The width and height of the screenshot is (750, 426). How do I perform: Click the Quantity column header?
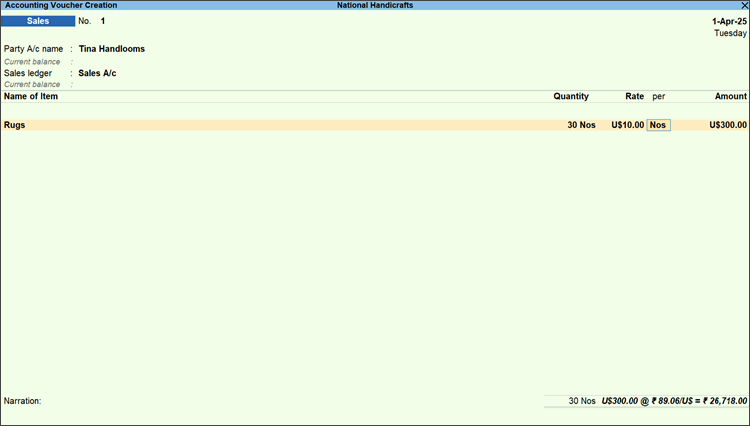pos(571,97)
